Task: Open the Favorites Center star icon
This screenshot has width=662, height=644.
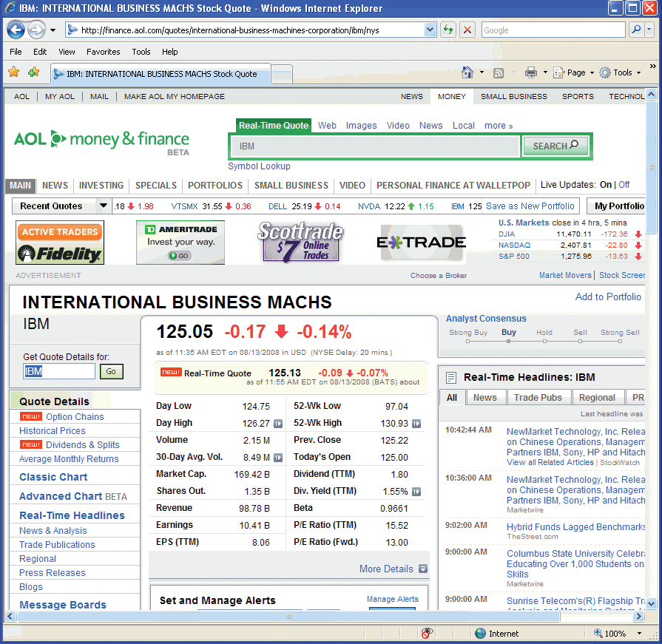Action: [13, 73]
